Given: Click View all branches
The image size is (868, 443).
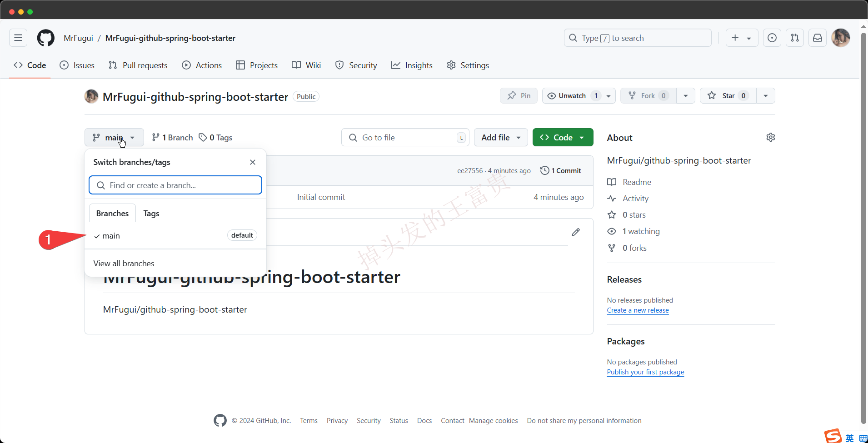Looking at the screenshot, I should tap(124, 264).
